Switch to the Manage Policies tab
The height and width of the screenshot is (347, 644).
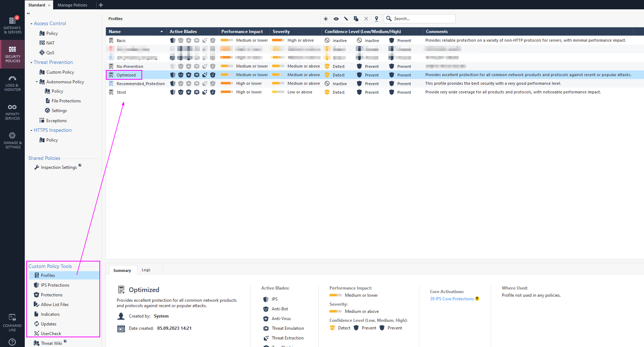[73, 5]
